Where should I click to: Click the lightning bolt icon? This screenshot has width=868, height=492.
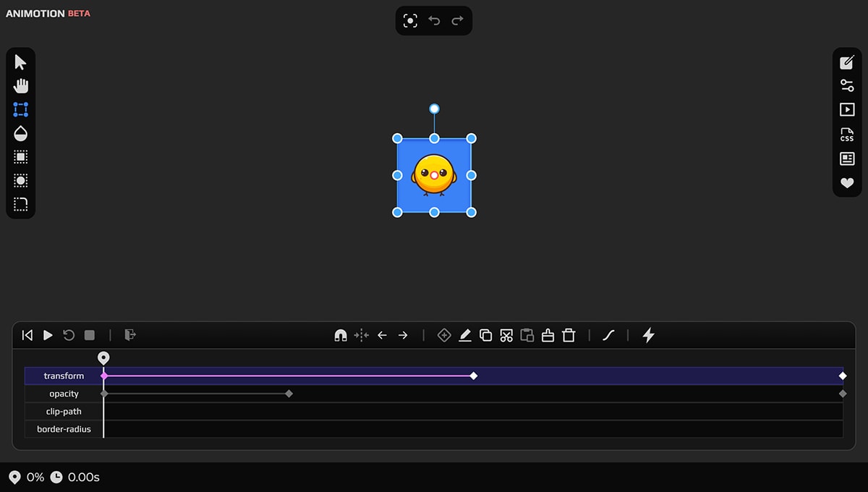[649, 335]
